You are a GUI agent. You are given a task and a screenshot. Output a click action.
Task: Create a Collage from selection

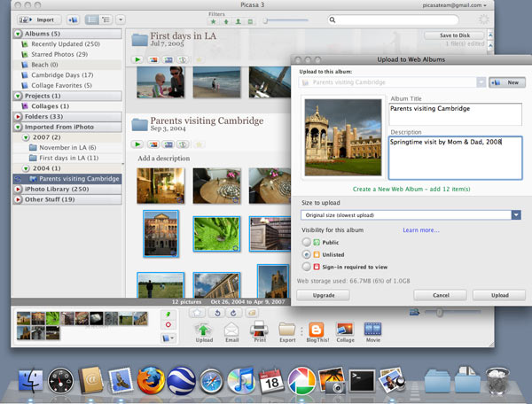pyautogui.click(x=345, y=331)
